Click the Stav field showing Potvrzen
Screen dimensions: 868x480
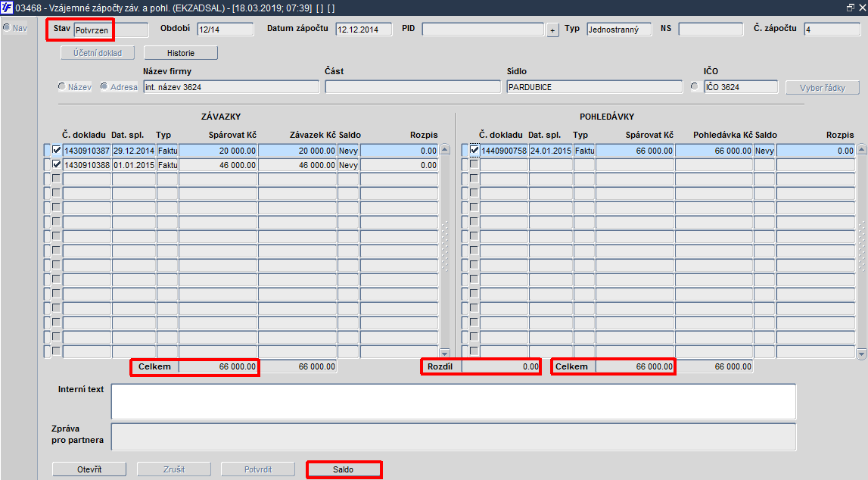coord(111,30)
